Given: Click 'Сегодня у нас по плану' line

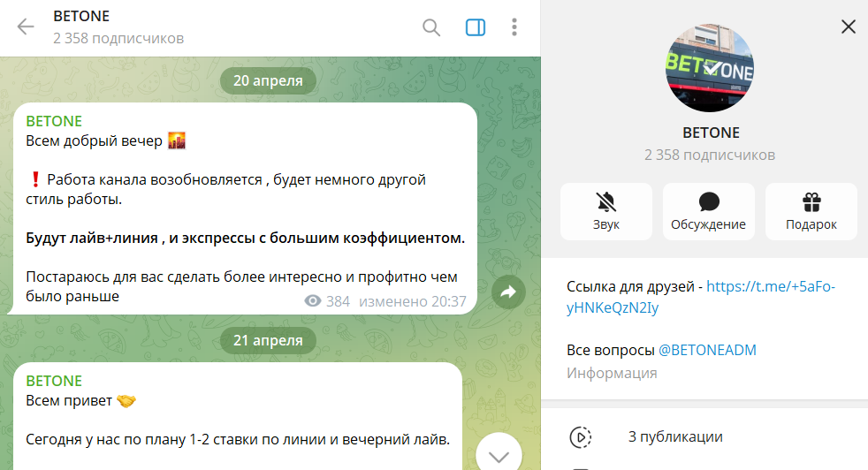Looking at the screenshot, I should click(x=238, y=440).
